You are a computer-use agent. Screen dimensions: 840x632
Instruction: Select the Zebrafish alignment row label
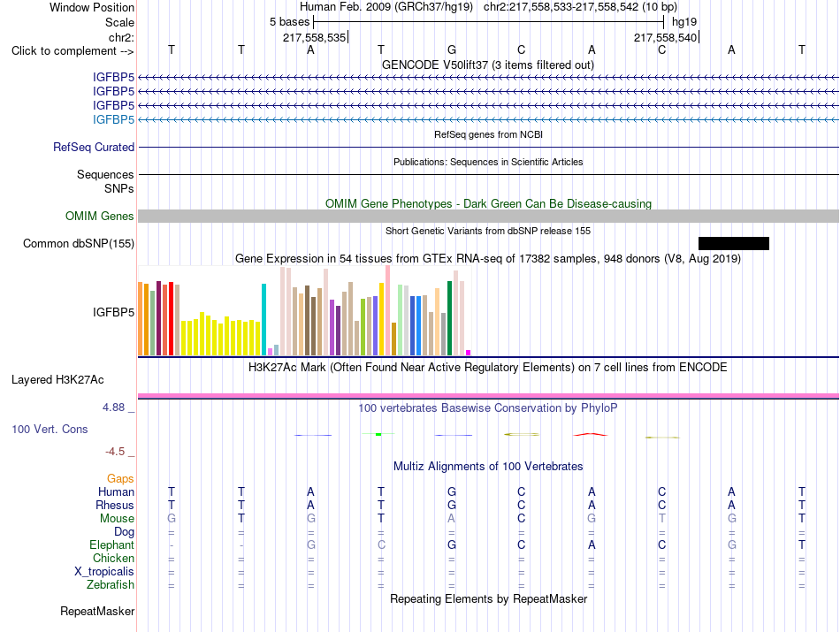coord(111,585)
